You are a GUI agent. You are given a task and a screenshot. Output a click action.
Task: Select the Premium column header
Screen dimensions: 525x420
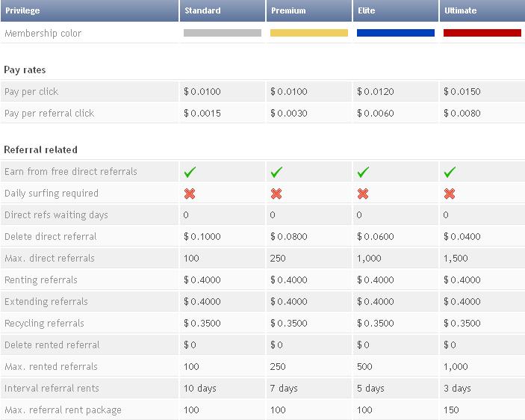288,10
